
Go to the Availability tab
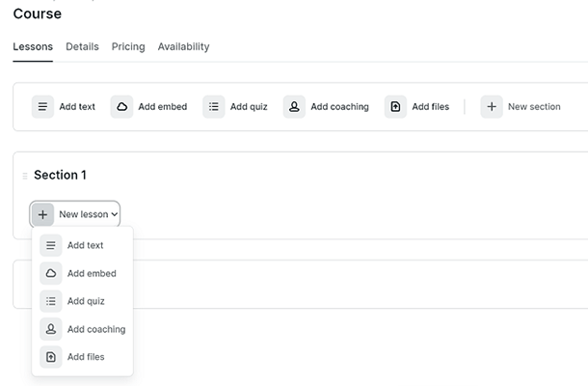pos(183,46)
